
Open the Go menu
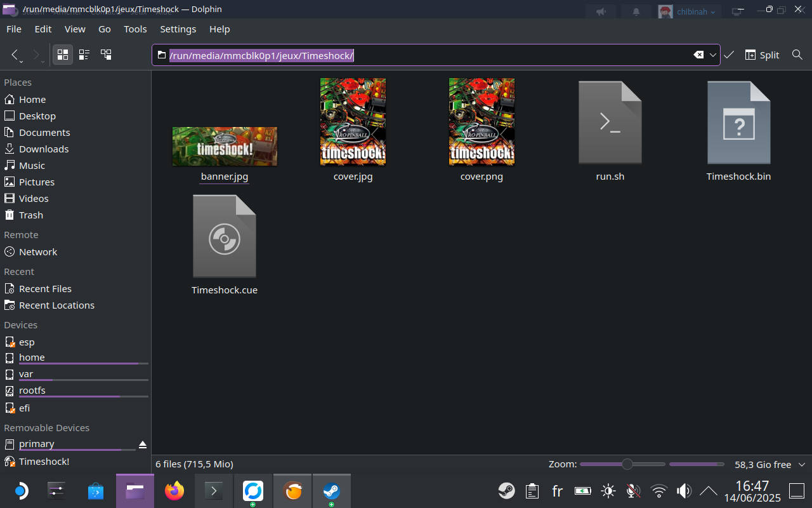click(x=105, y=29)
